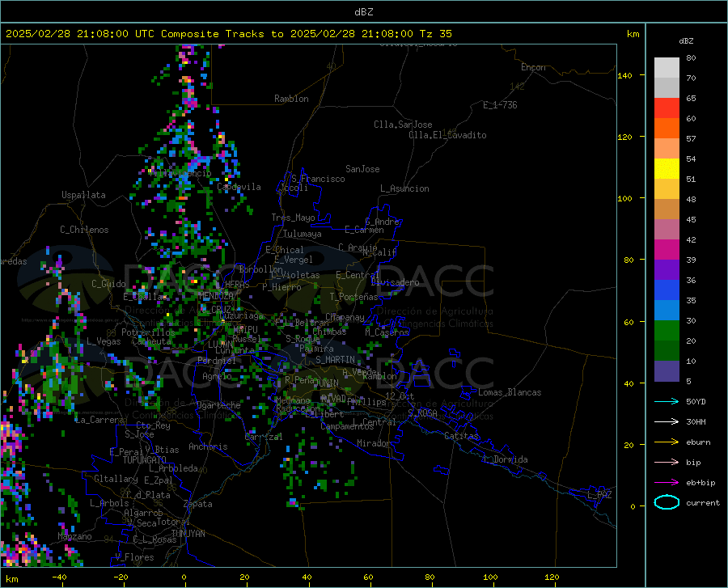This screenshot has width=728, height=588.
Task: Click the 'Tulumaya' map label
Action: [302, 234]
